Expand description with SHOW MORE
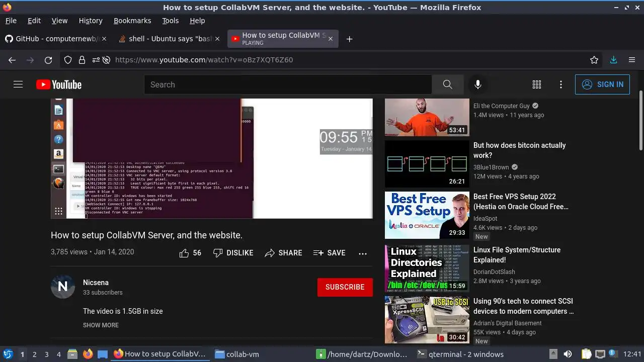644x362 pixels. (101, 325)
